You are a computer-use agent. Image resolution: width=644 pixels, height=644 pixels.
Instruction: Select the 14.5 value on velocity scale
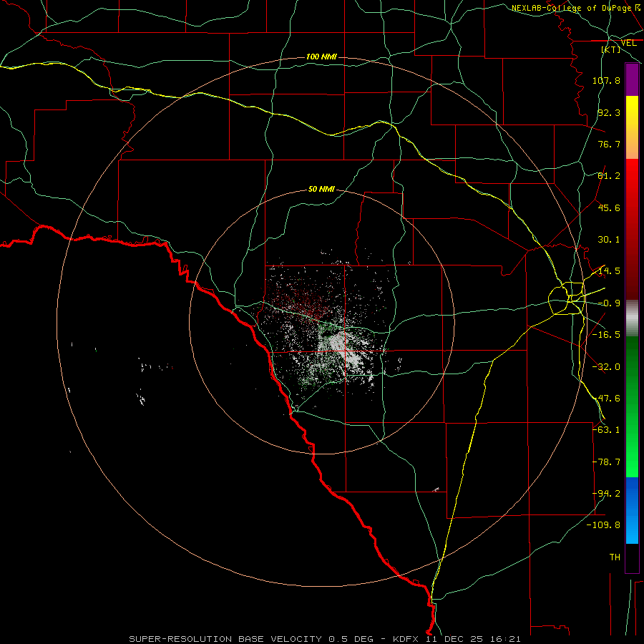click(609, 271)
